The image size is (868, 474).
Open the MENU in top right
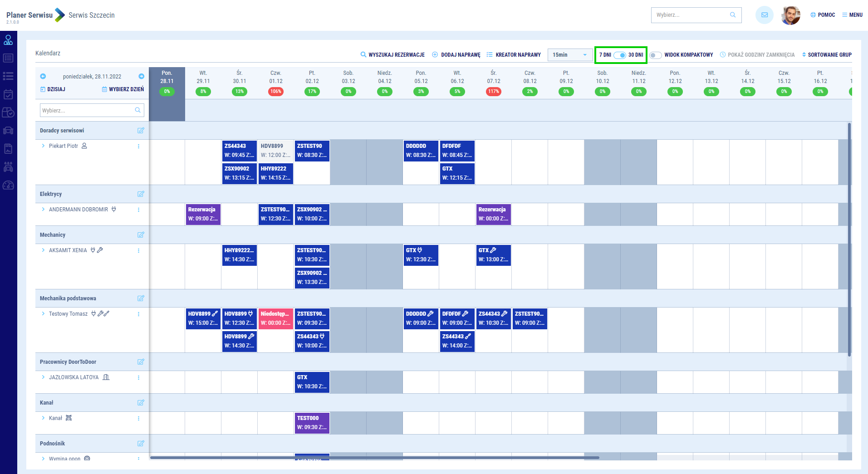click(852, 15)
